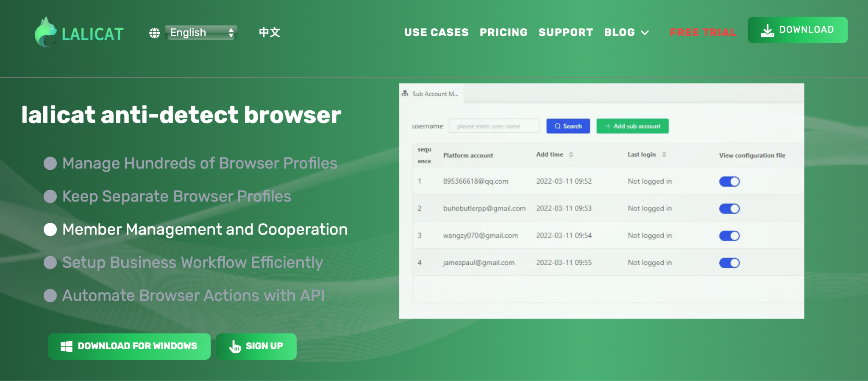
Task: Open the USE CASES menu item
Action: click(436, 32)
